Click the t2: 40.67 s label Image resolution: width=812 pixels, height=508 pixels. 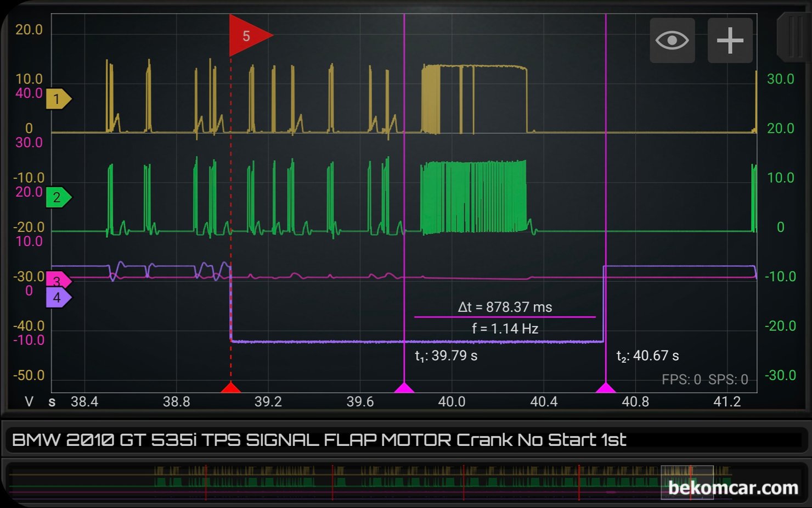point(648,356)
